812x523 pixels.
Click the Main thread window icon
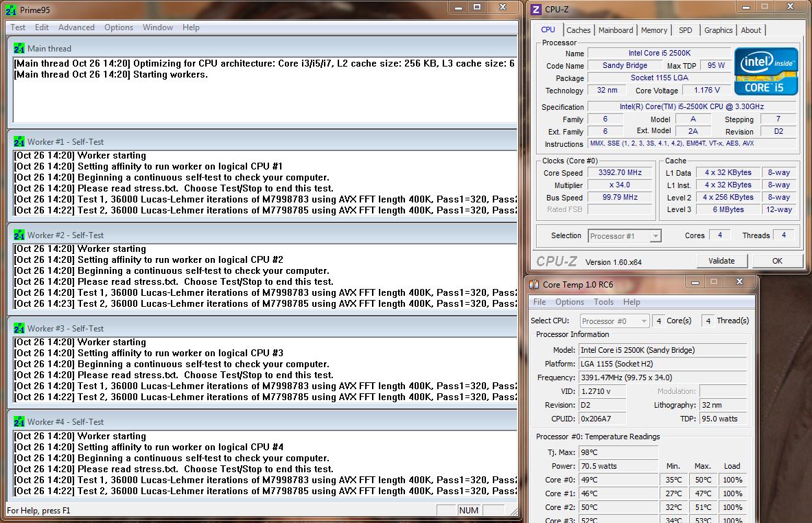pos(19,48)
